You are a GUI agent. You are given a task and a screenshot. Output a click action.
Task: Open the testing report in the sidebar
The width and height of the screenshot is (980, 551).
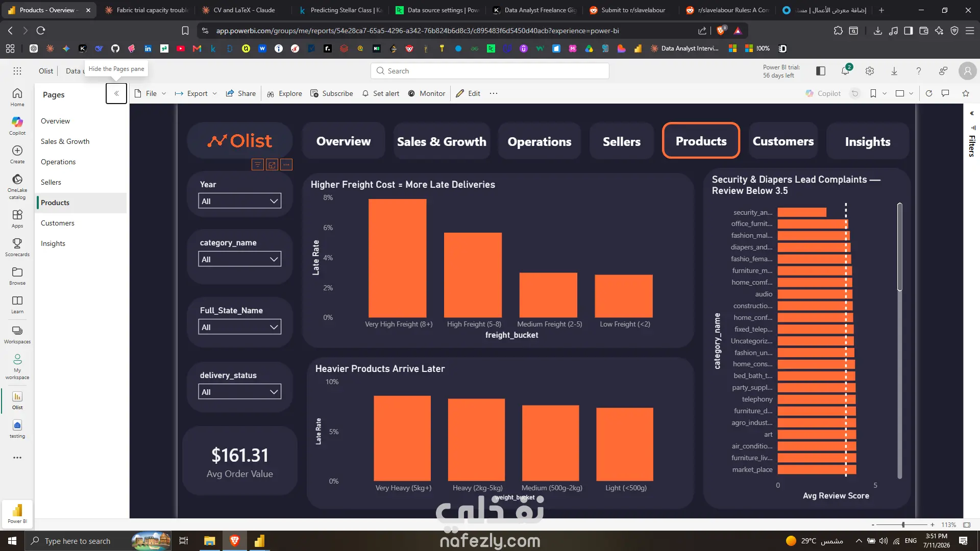(x=17, y=429)
